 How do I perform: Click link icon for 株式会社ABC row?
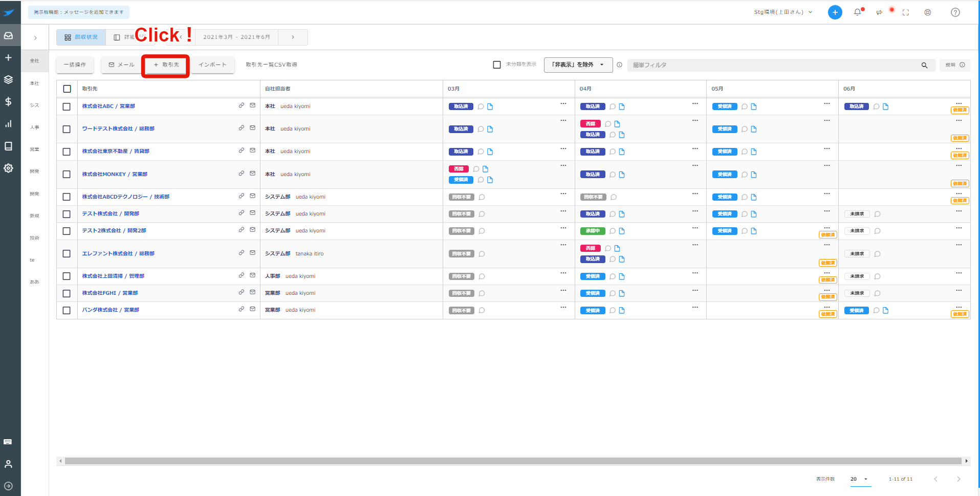241,105
